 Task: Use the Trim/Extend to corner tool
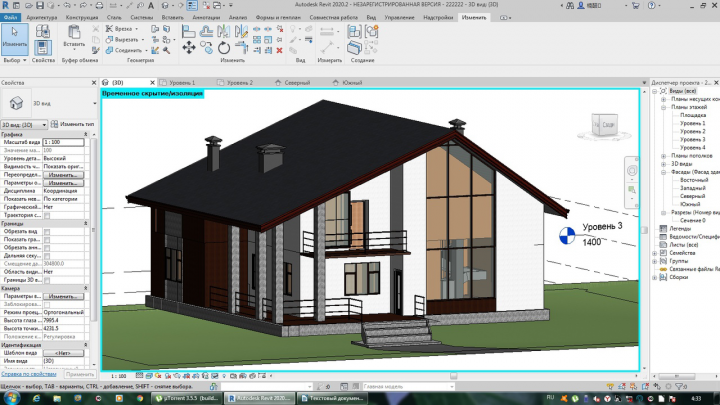click(x=242, y=48)
